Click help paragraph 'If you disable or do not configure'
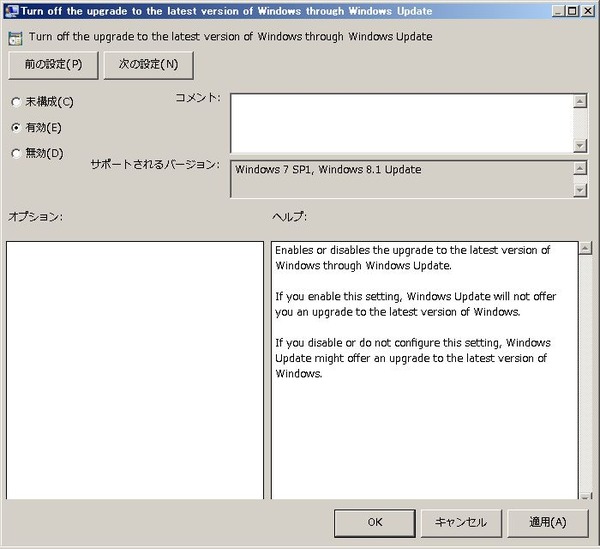 click(x=413, y=358)
